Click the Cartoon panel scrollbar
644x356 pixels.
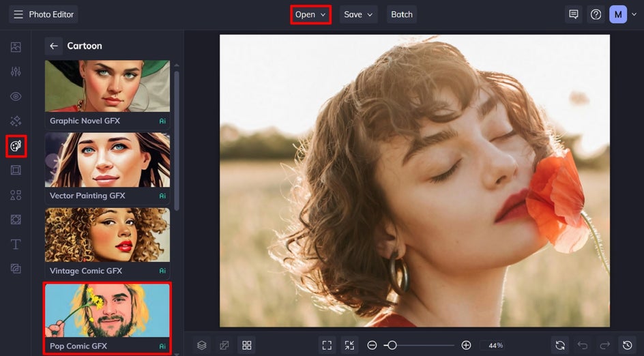pyautogui.click(x=177, y=140)
